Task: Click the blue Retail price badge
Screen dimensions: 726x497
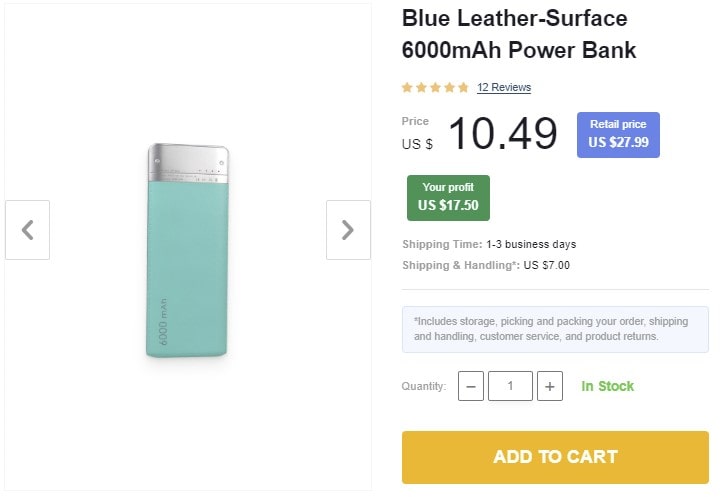Action: point(618,134)
